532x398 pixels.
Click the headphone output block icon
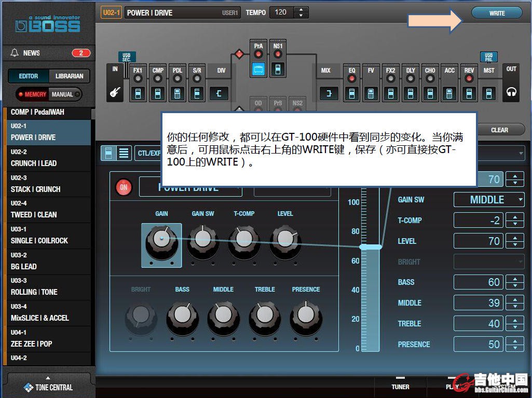511,93
